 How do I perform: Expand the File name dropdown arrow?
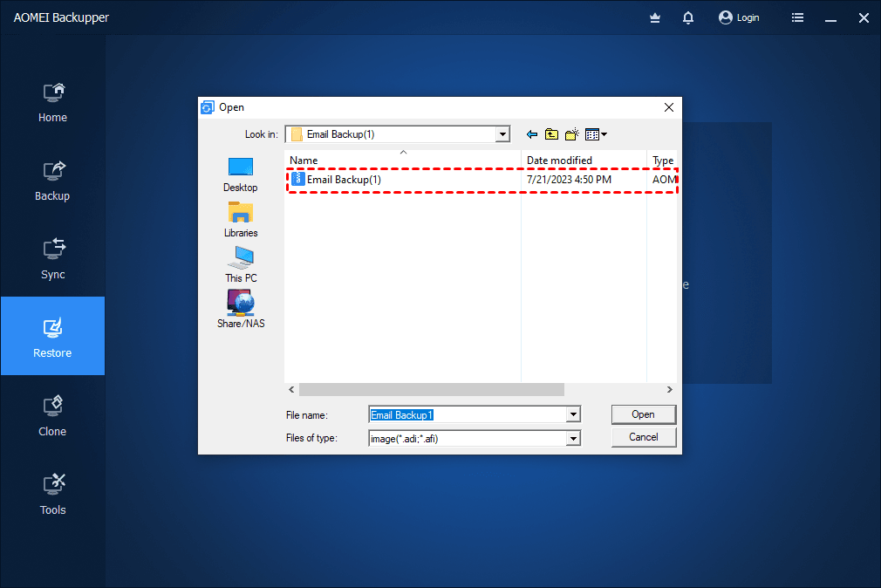click(572, 415)
